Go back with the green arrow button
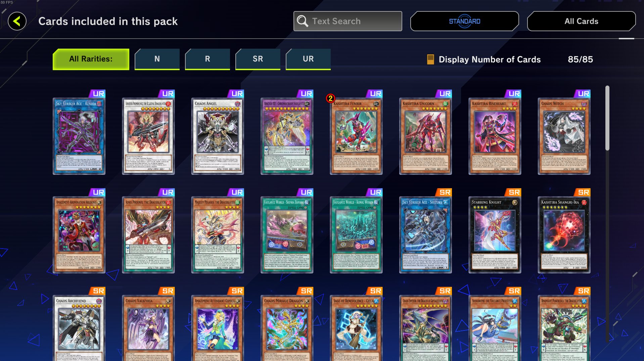This screenshot has width=644, height=361. pyautogui.click(x=17, y=21)
